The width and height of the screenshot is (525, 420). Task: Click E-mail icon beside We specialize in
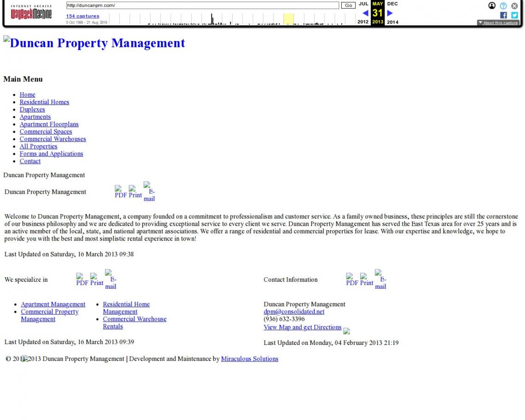[111, 280]
